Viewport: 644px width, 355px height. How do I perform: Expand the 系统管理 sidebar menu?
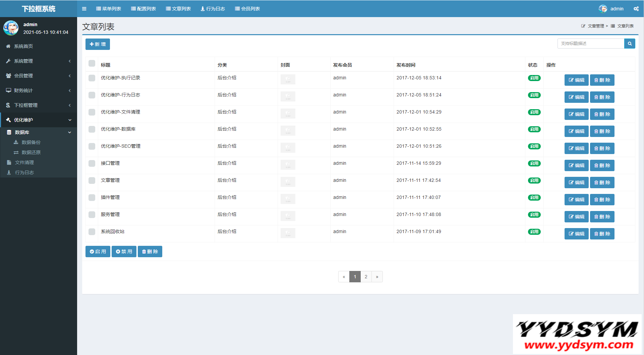coord(39,61)
